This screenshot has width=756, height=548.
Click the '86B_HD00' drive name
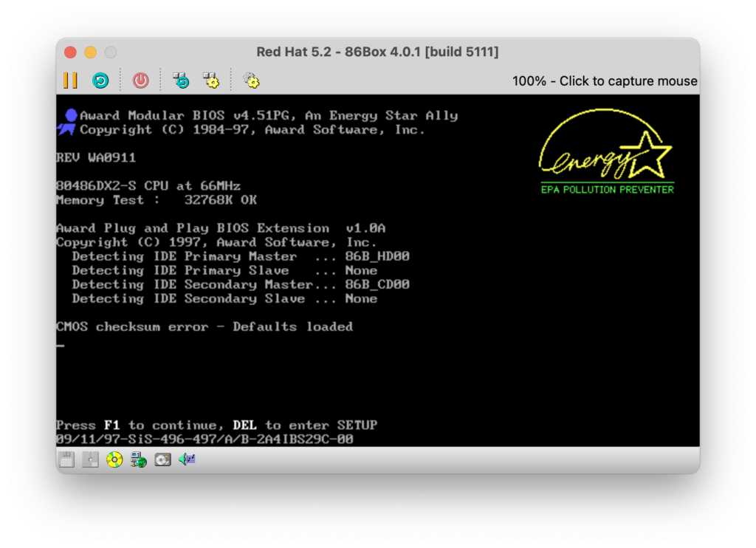[377, 256]
